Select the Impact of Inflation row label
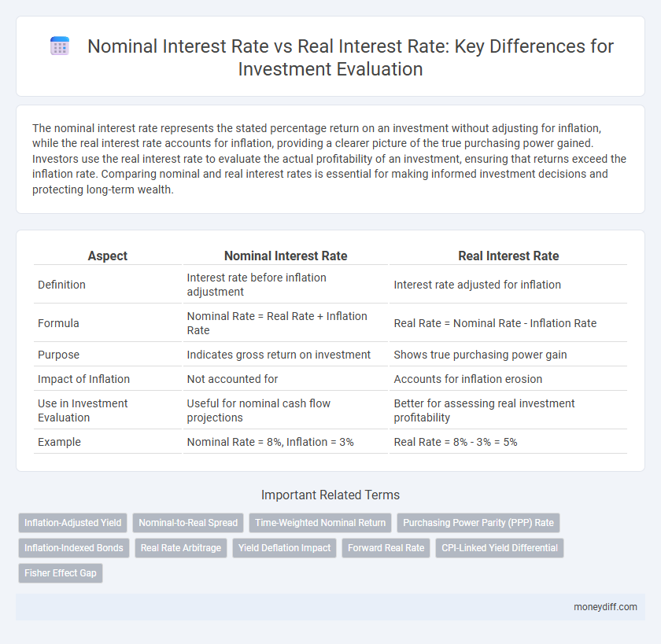 pyautogui.click(x=83, y=379)
